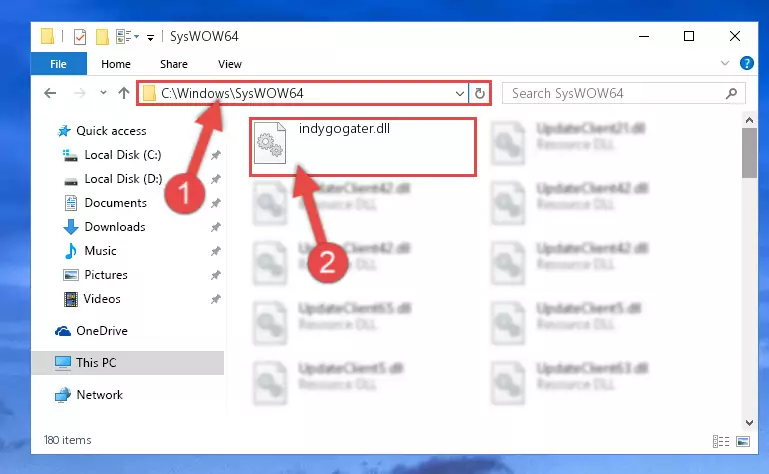The width and height of the screenshot is (769, 474).
Task: Open the recent locations dropdown arrow
Action: (x=103, y=92)
